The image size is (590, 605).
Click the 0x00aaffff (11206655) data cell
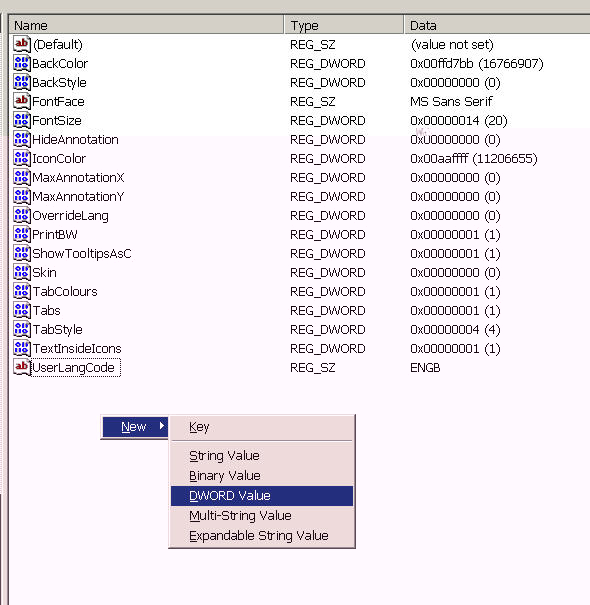pyautogui.click(x=473, y=159)
